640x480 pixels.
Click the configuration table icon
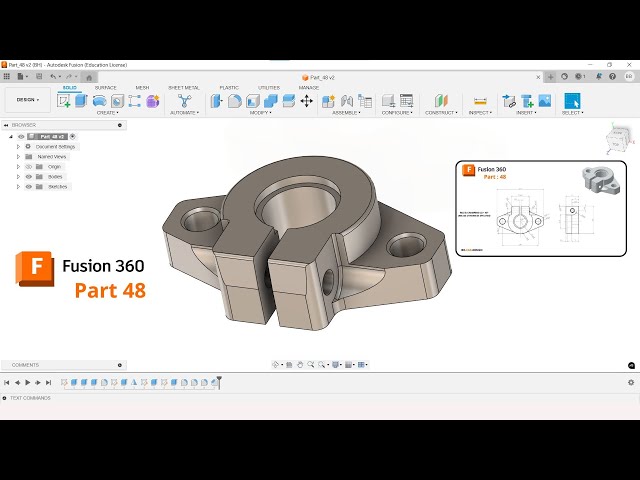407,101
